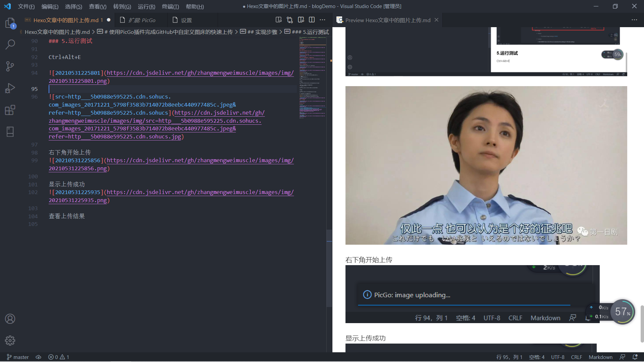
Task: Open the Manage gear icon
Action: coord(10,341)
